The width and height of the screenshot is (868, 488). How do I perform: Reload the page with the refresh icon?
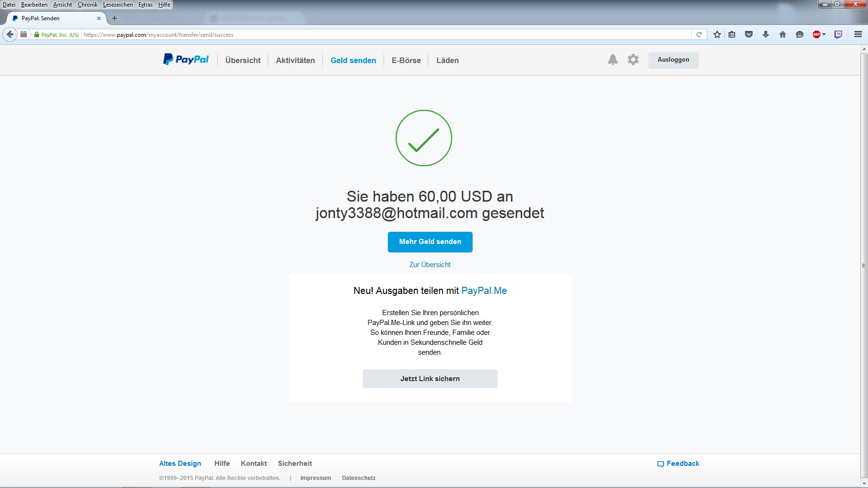click(699, 34)
